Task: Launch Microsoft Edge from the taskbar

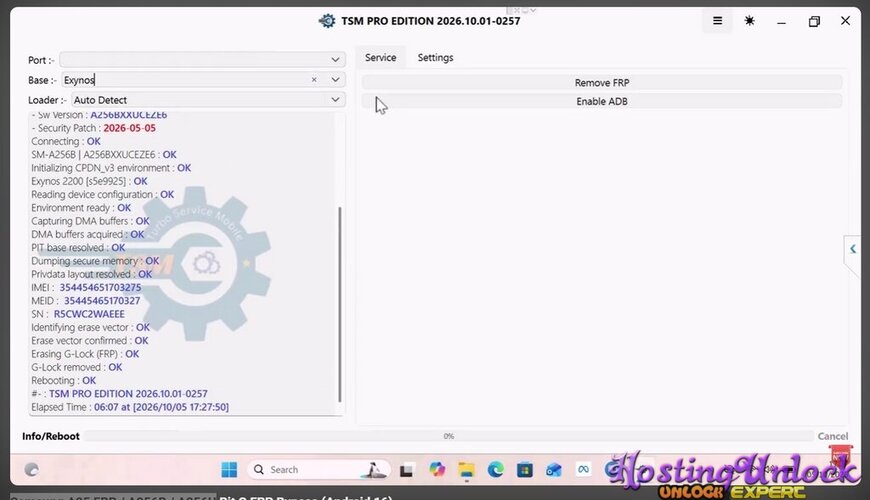Action: [495, 469]
